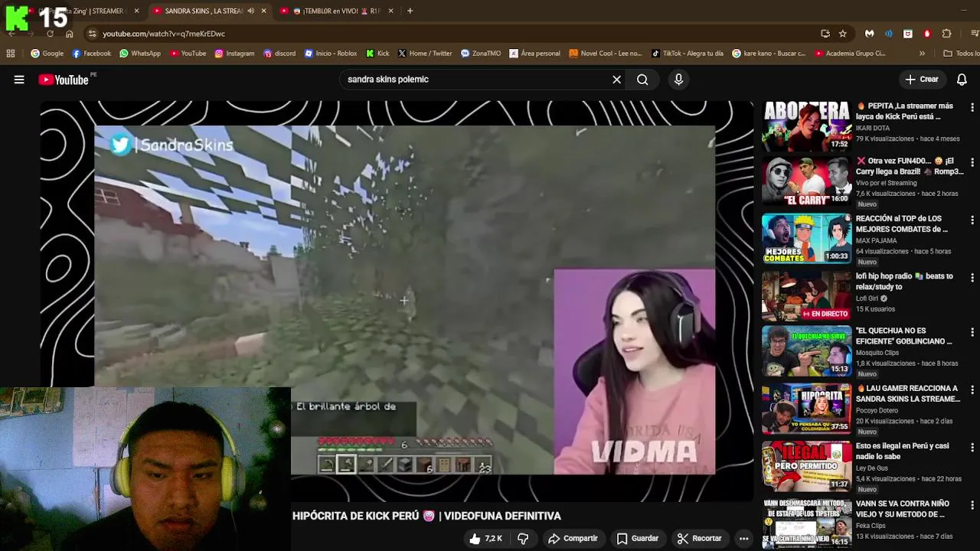Viewport: 980px width, 551px height.
Task: Open the TikTok - Alegra tu día bookmark
Action: (688, 54)
